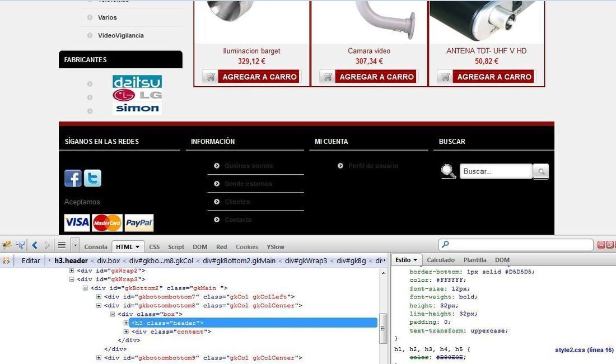Open the Perfil de usuario link

point(373,166)
